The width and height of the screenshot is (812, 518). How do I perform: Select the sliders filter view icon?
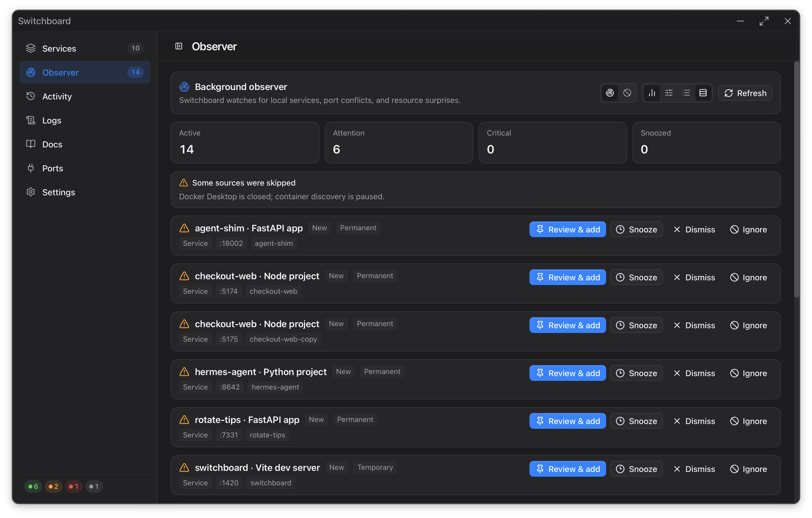point(669,93)
